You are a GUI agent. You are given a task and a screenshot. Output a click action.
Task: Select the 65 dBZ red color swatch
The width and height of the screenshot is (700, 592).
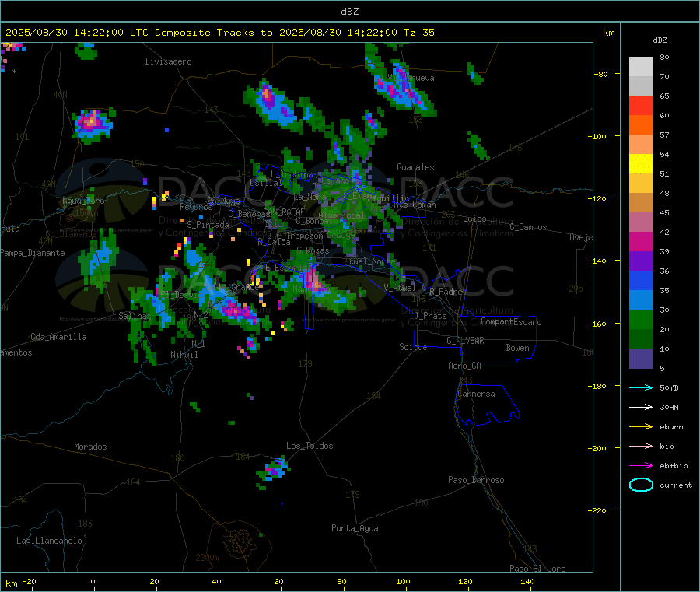[x=641, y=105]
